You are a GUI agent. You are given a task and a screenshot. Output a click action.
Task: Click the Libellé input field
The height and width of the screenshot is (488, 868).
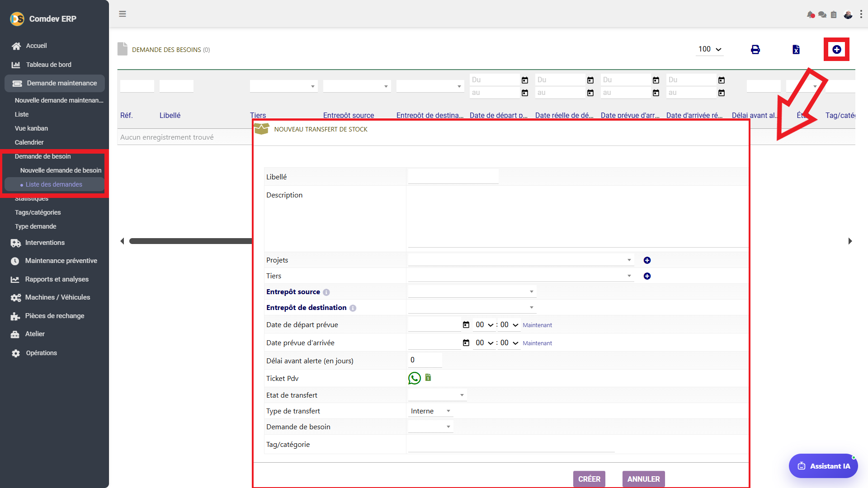point(453,177)
